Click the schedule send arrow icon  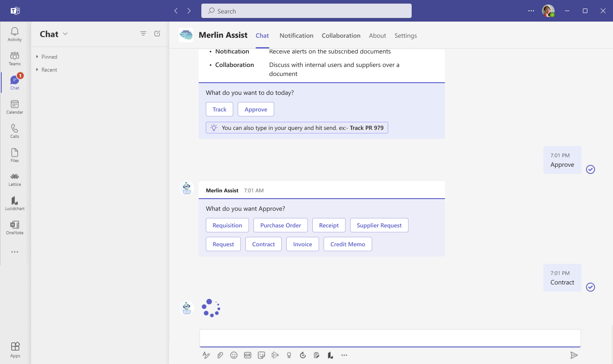tap(275, 355)
